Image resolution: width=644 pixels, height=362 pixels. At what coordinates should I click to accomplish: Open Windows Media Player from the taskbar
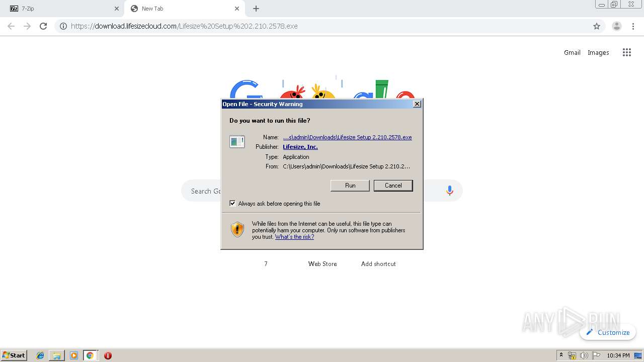pos(73,355)
